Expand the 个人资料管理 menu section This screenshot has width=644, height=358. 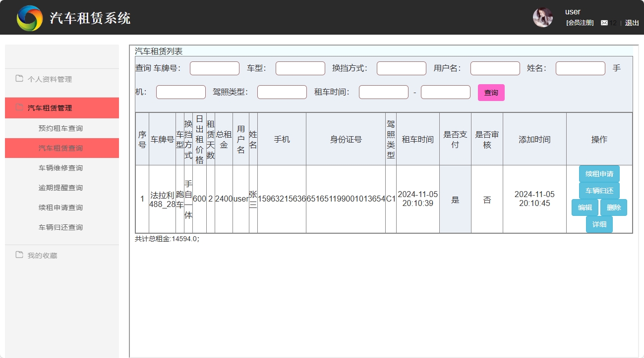[x=50, y=79]
